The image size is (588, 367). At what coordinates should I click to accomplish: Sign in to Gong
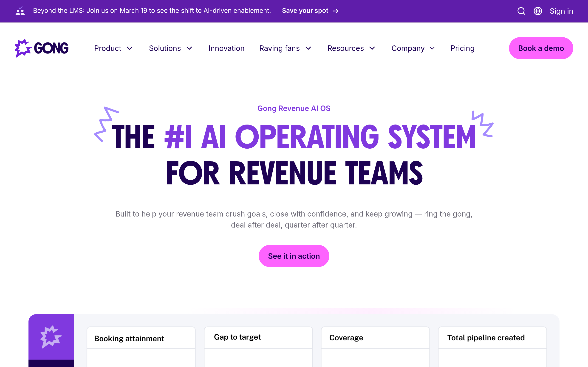[561, 11]
